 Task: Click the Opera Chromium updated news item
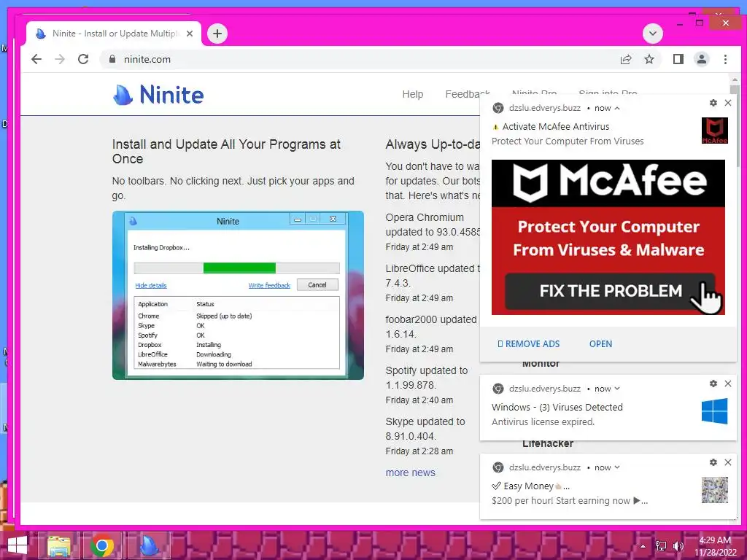click(432, 225)
